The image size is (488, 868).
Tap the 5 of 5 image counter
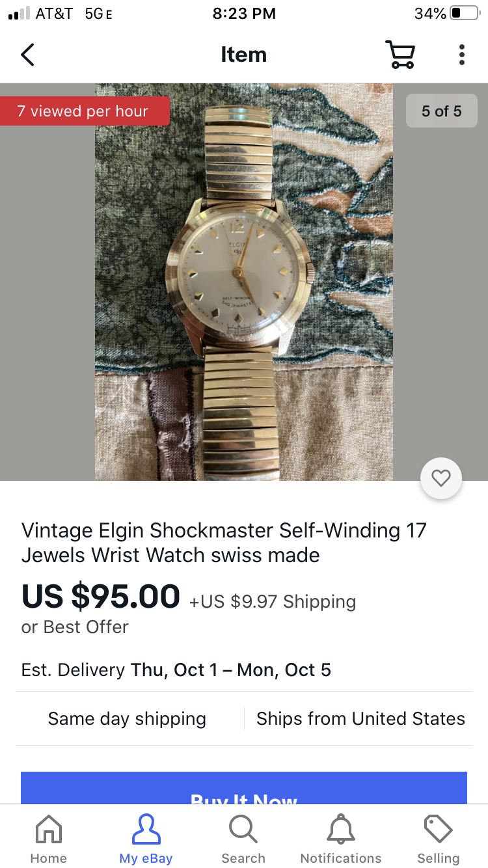tap(442, 111)
